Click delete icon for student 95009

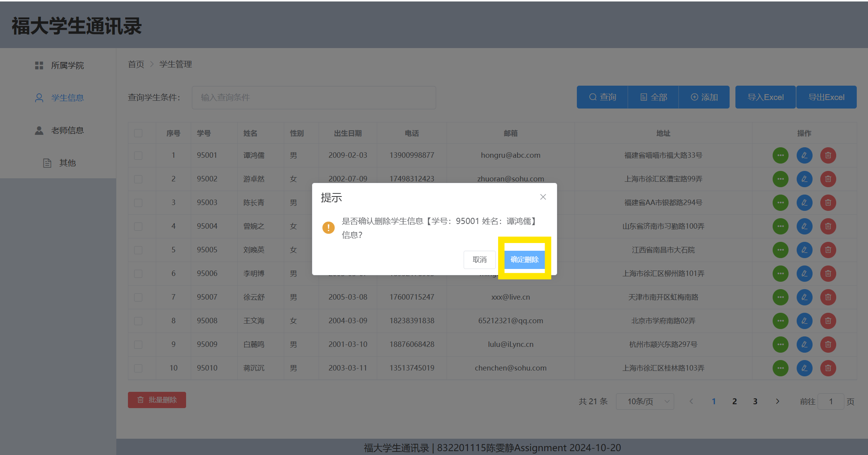point(828,345)
